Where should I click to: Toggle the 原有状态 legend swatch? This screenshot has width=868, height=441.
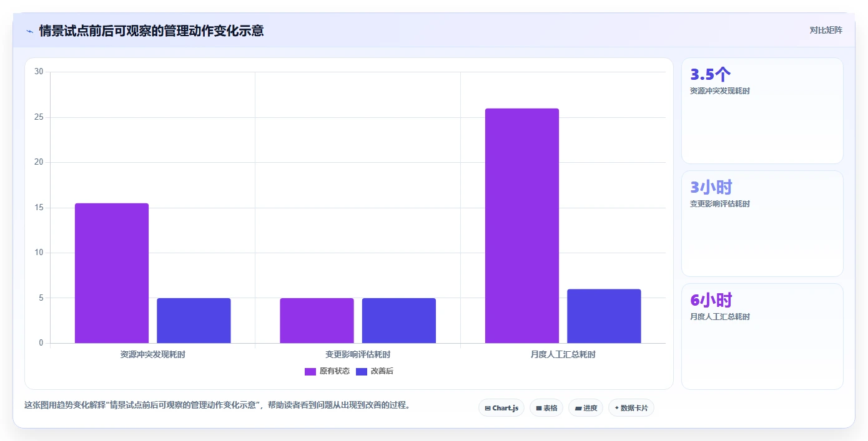point(310,371)
